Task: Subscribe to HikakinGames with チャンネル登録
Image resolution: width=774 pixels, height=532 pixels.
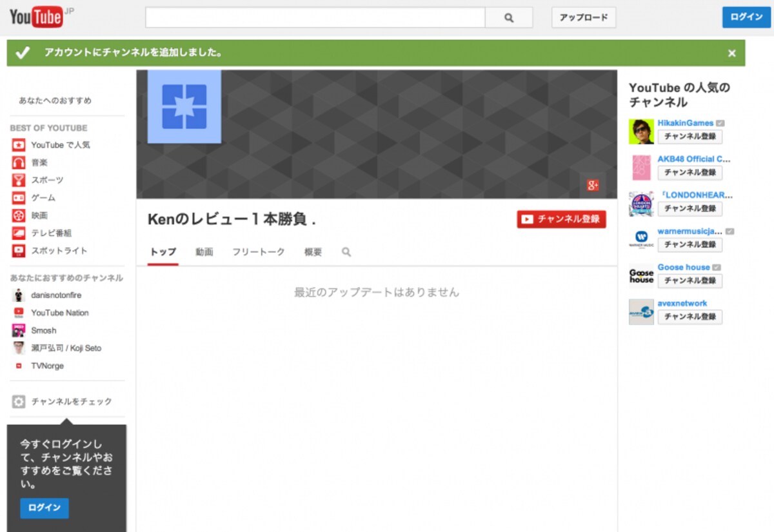Action: pos(690,137)
